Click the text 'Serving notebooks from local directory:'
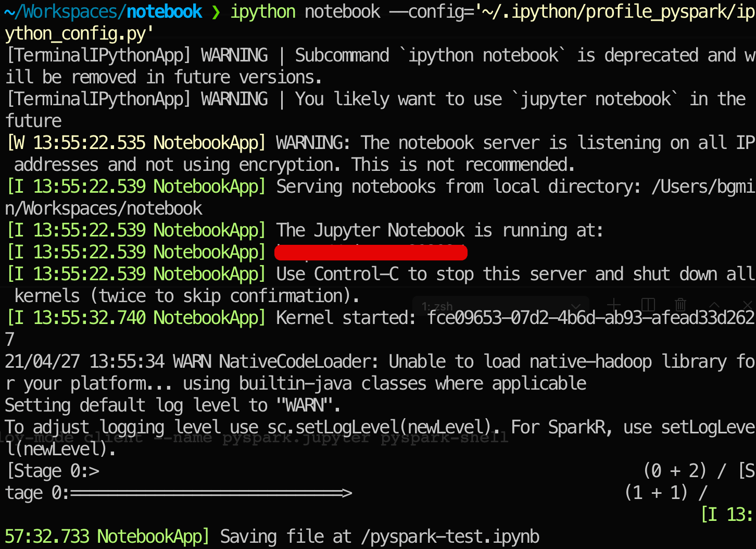756x549 pixels. (x=459, y=186)
